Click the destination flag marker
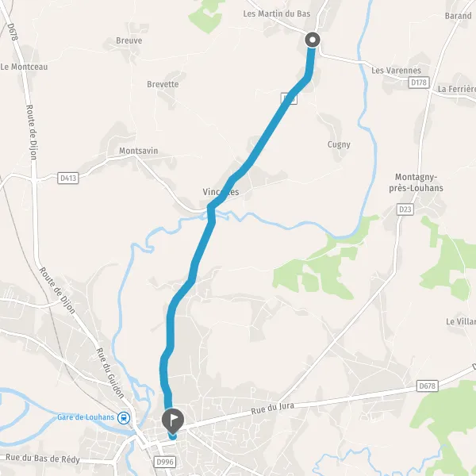The image size is (476, 476). [x=173, y=421]
